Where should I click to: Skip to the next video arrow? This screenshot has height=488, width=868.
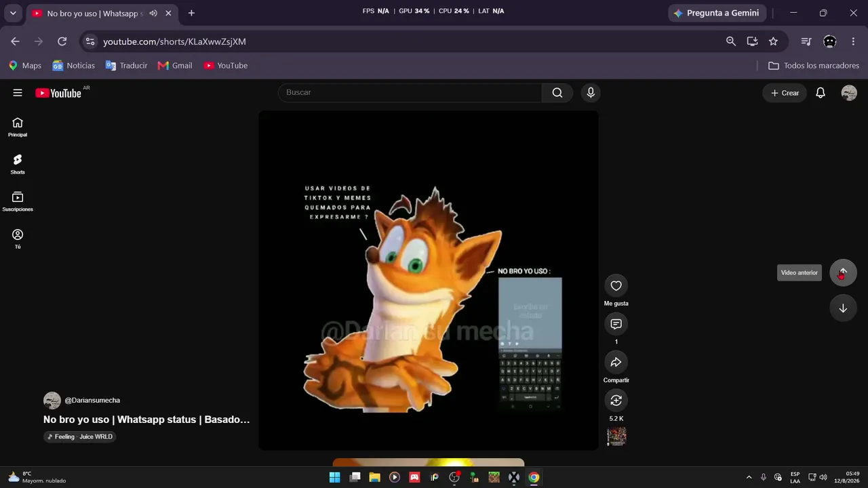pyautogui.click(x=843, y=308)
